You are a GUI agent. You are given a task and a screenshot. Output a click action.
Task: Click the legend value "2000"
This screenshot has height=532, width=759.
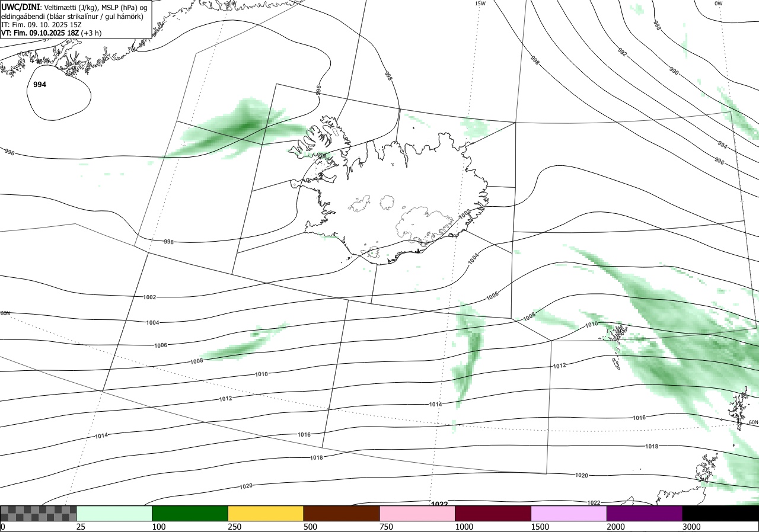click(x=617, y=527)
